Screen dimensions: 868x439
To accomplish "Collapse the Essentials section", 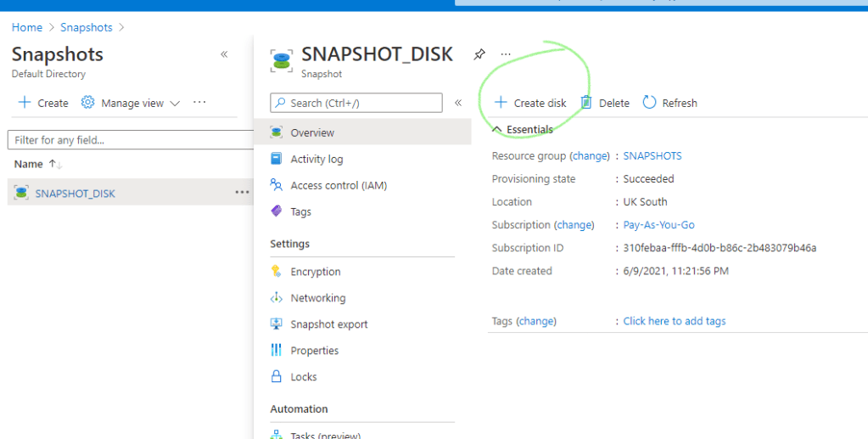I will (497, 129).
